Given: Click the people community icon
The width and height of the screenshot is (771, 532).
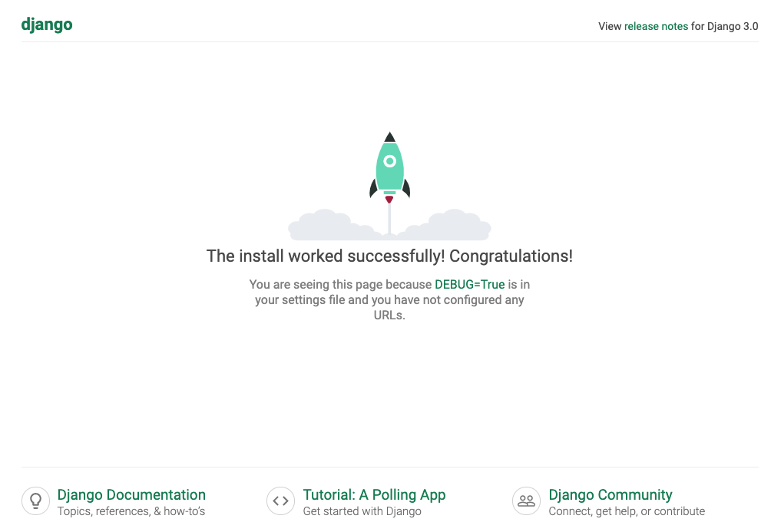Looking at the screenshot, I should [526, 501].
